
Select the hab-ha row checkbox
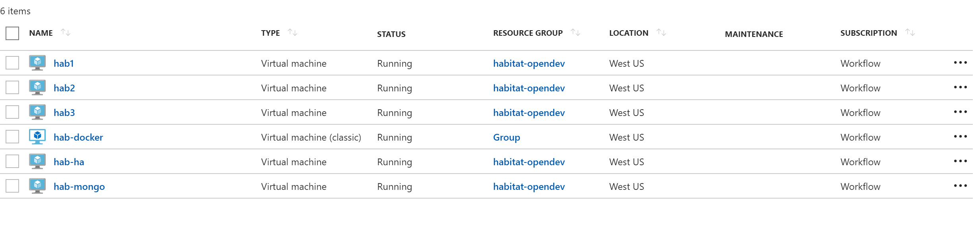click(12, 161)
